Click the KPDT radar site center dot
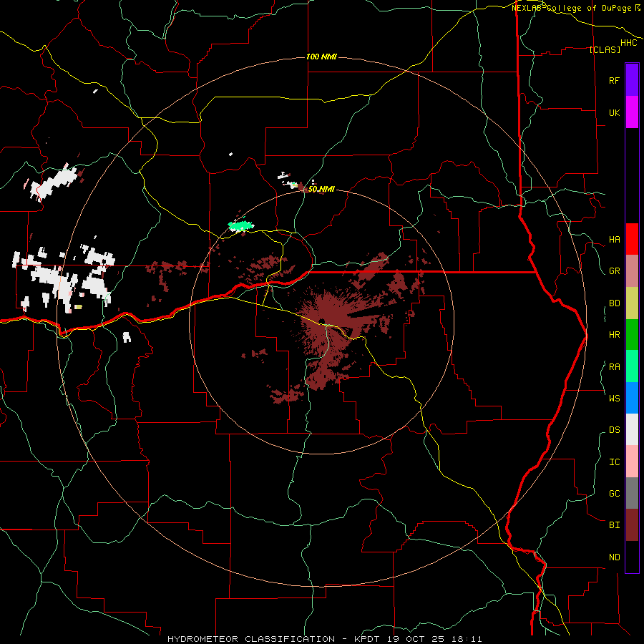Screen dimensions: 644x644 (322, 321)
